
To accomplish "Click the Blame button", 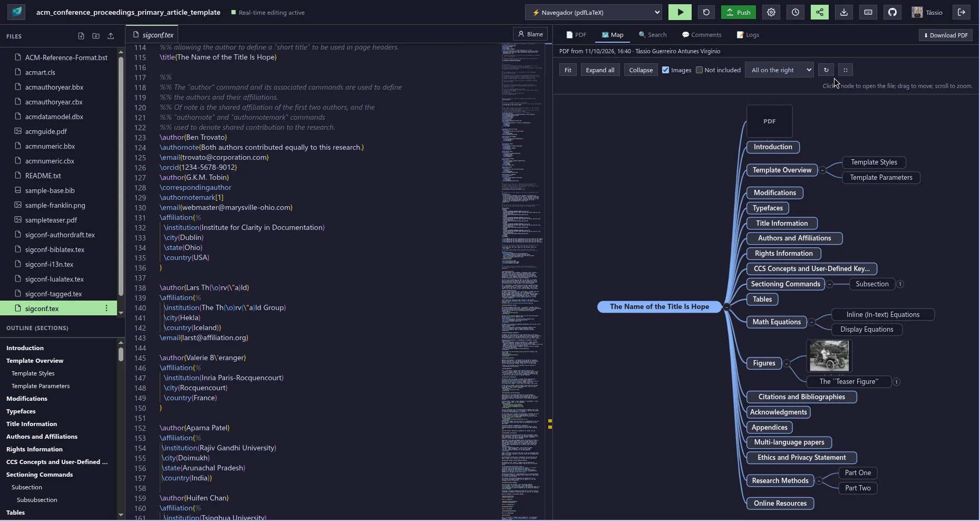I will coord(530,34).
